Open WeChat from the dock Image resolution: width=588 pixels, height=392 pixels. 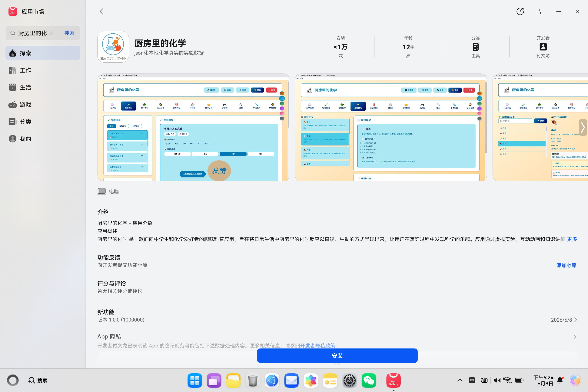(x=369, y=381)
